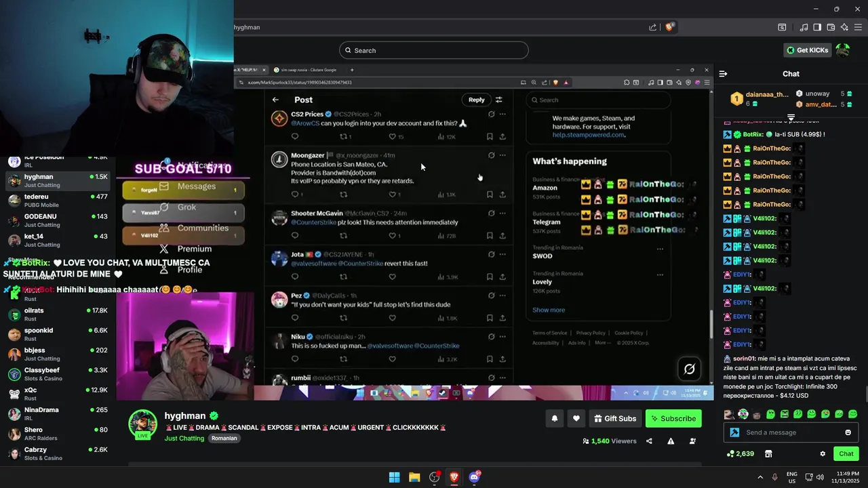
Task: Open Leo AI sparkle icon
Action: tap(844, 27)
